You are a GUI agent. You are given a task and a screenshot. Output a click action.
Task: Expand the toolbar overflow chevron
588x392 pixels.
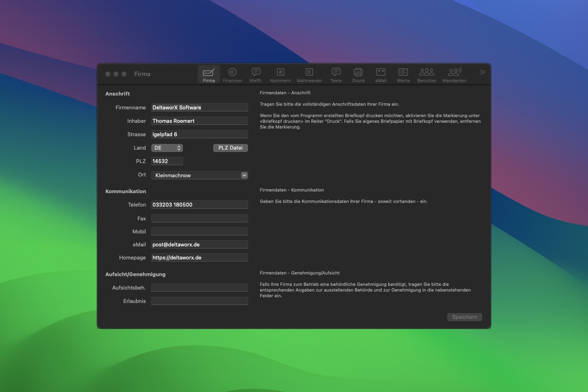482,72
